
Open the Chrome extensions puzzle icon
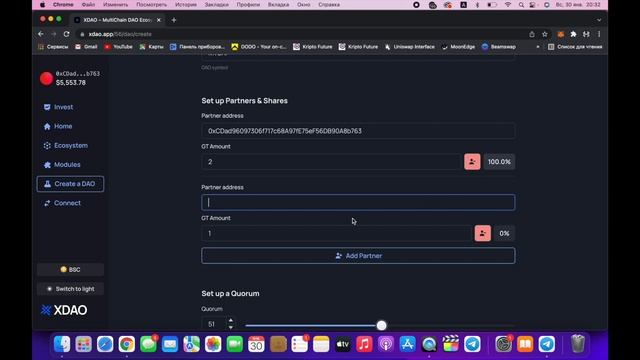(573, 34)
